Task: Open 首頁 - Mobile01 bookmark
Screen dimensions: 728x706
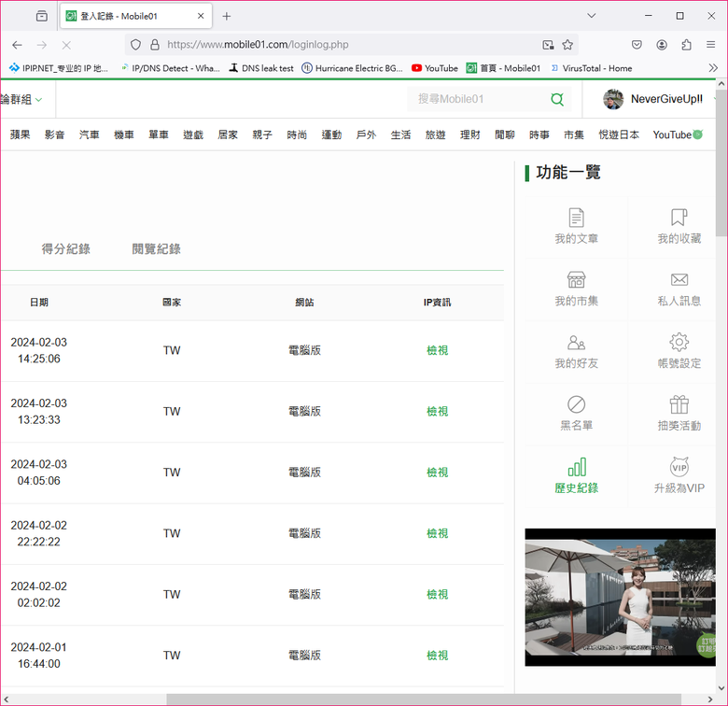Action: click(x=503, y=68)
